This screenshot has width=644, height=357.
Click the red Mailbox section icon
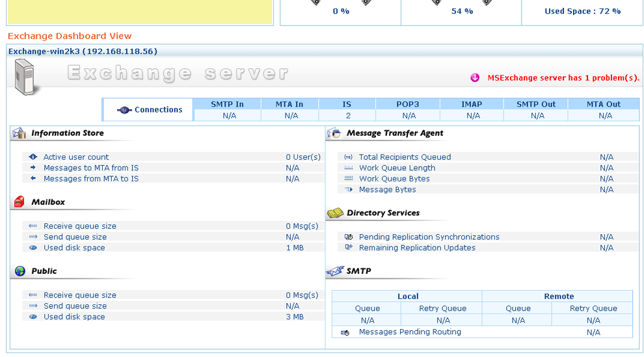pos(20,202)
